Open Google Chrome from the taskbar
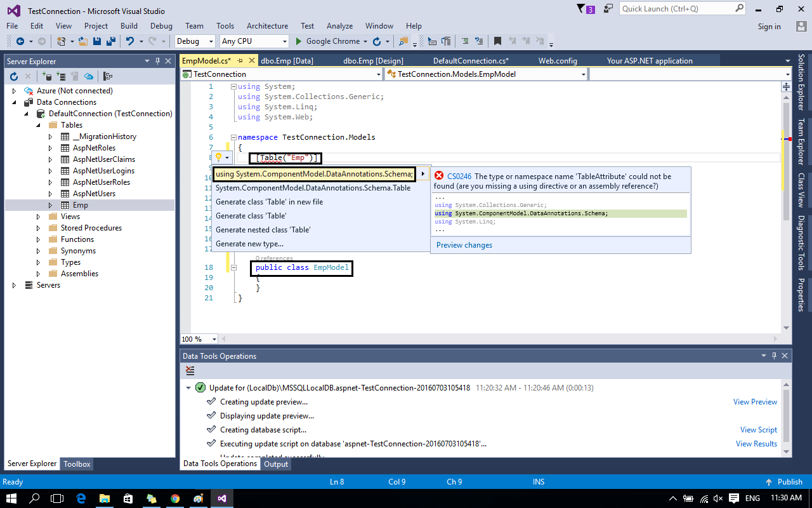812x508 pixels. click(x=175, y=498)
